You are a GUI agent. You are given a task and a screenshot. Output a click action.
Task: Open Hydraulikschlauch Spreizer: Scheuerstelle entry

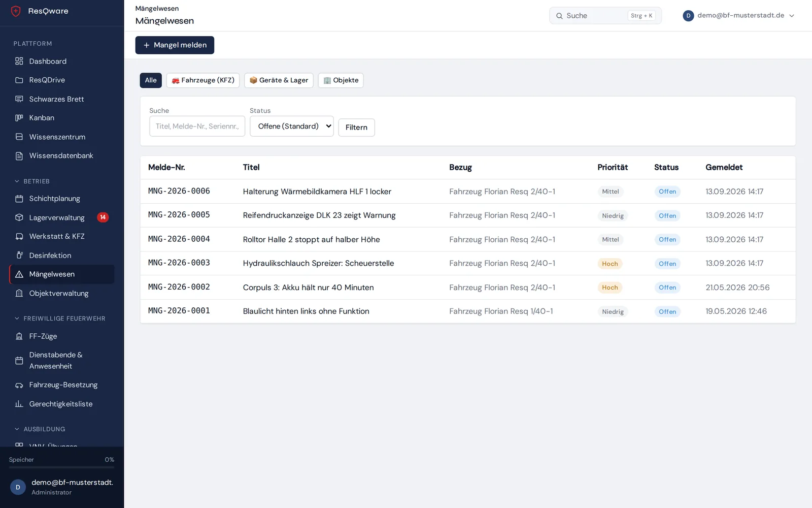point(318,263)
